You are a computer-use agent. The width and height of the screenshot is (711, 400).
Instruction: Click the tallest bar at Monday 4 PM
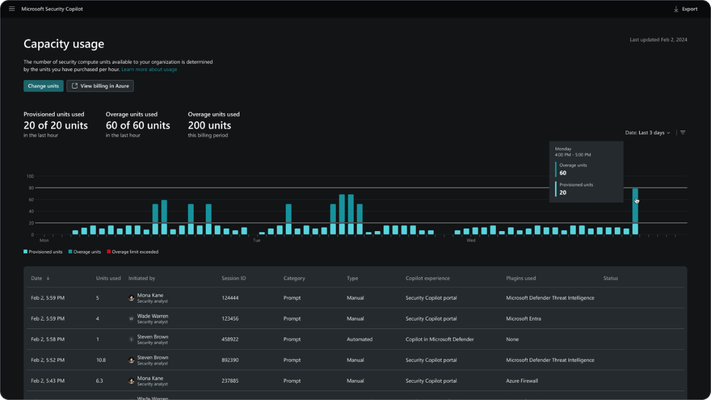pos(635,211)
